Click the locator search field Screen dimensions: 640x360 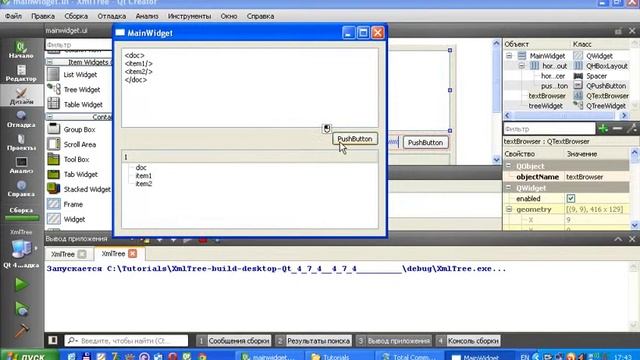[x=126, y=340]
